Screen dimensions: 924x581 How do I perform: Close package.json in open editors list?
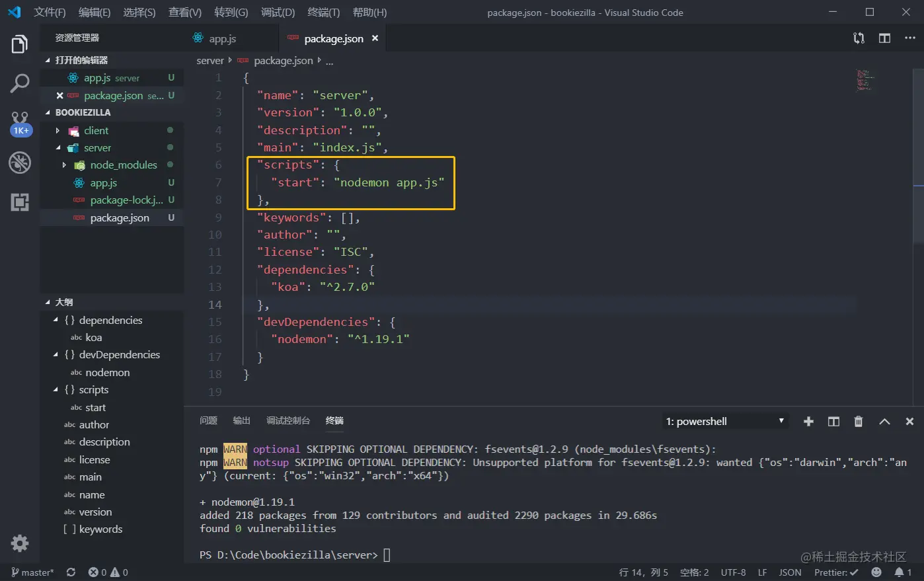[x=59, y=96]
